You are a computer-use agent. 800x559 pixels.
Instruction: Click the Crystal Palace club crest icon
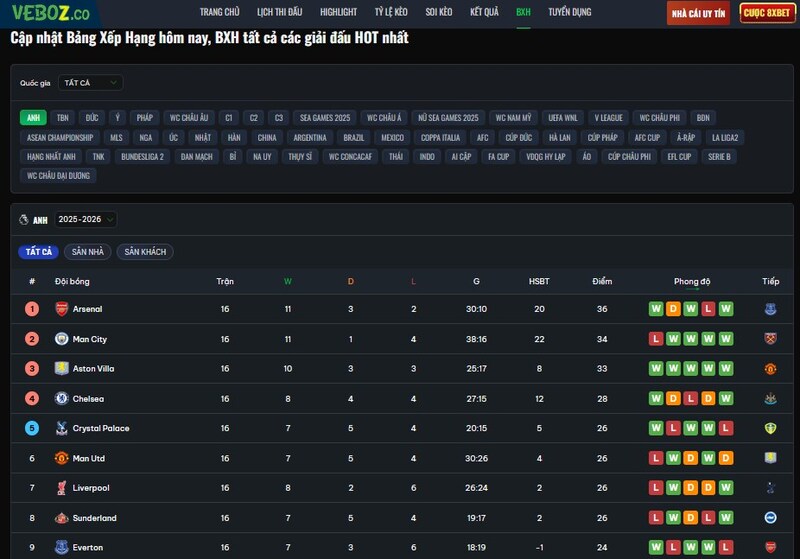point(61,428)
